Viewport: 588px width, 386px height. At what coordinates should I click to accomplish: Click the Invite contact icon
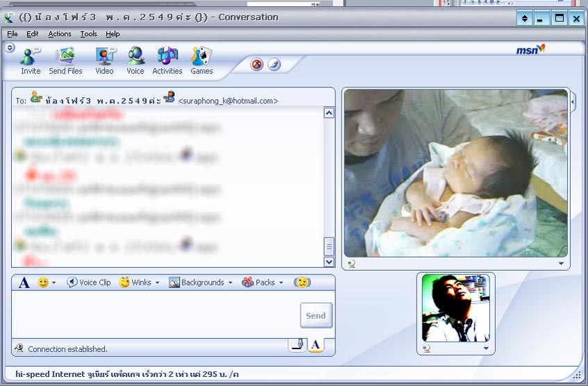coord(31,58)
